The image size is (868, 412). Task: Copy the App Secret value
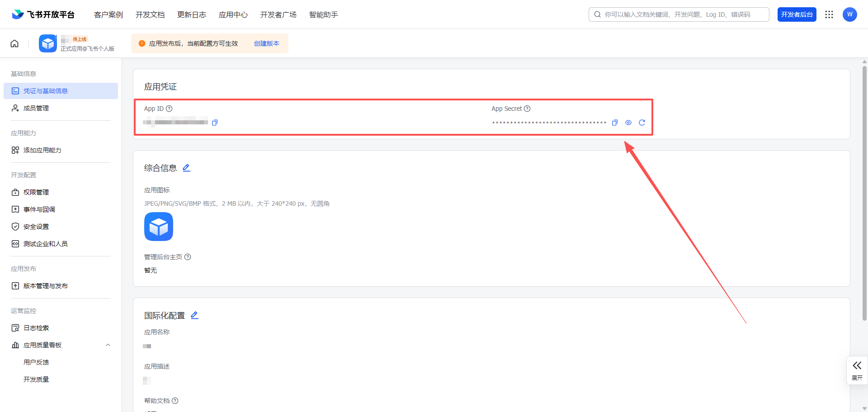pyautogui.click(x=614, y=123)
